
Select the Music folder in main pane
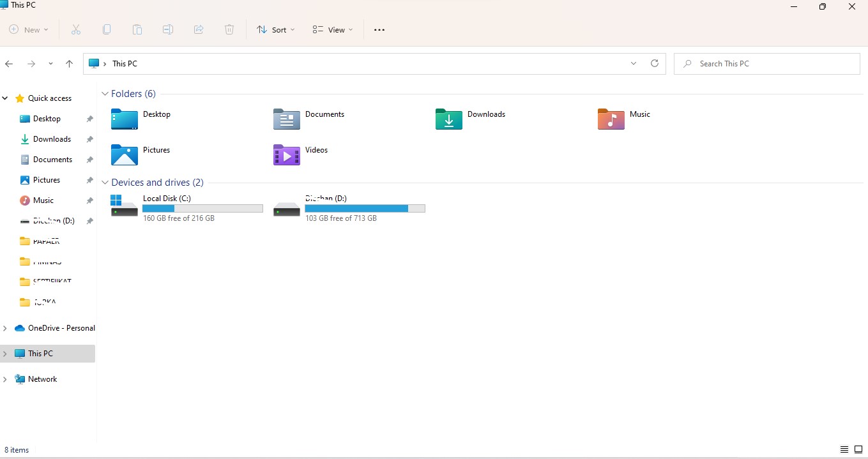(624, 119)
